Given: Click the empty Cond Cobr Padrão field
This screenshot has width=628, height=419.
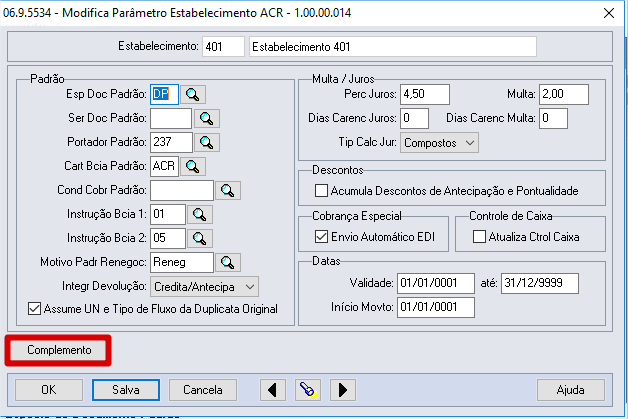Looking at the screenshot, I should (x=182, y=190).
